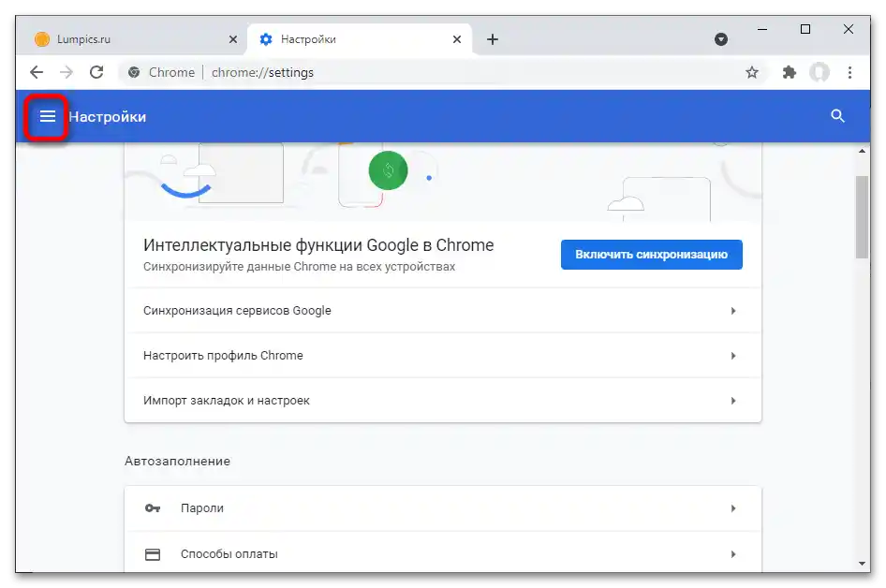886x588 pixels.
Task: Click the scrollbar up arrow
Action: 862,151
